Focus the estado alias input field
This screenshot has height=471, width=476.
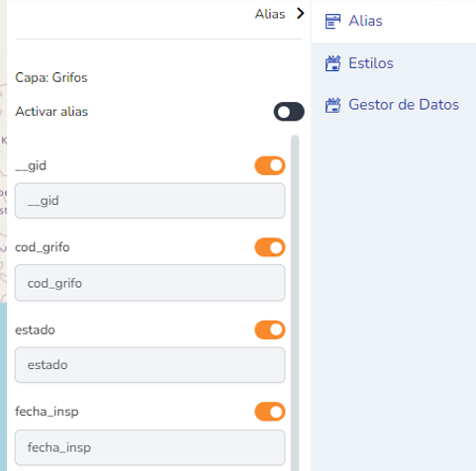[149, 365]
